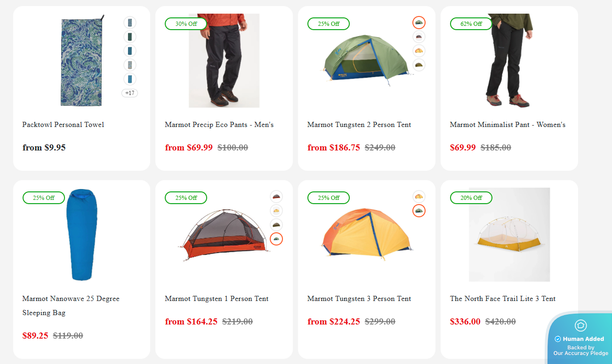
Task: Choose yellow swatch of Tungsten 3 Person Tent
Action: coord(419,197)
